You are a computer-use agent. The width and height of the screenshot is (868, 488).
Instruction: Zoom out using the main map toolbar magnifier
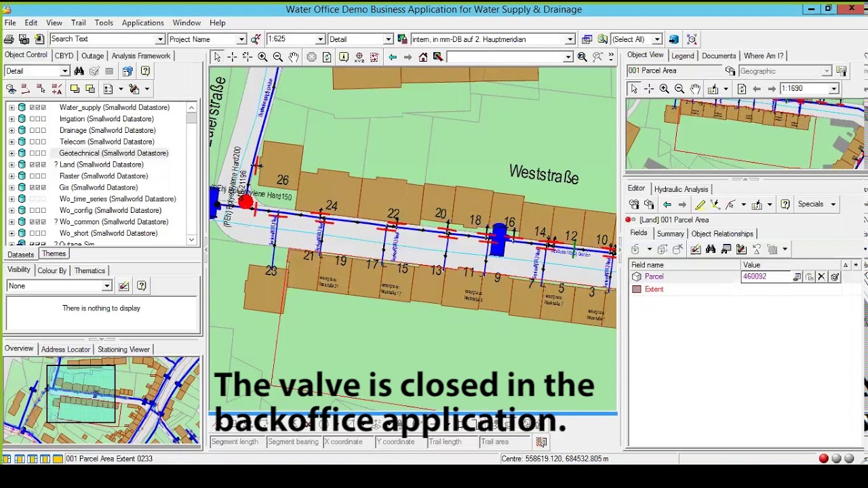[278, 57]
